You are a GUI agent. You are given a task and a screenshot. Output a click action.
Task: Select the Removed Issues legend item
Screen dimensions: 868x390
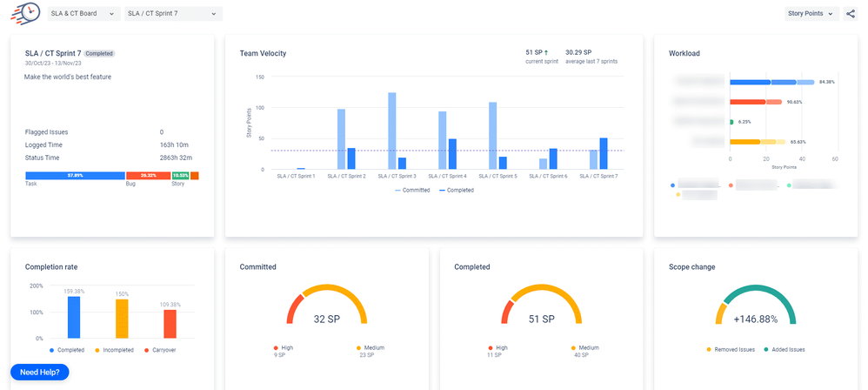(x=729, y=350)
